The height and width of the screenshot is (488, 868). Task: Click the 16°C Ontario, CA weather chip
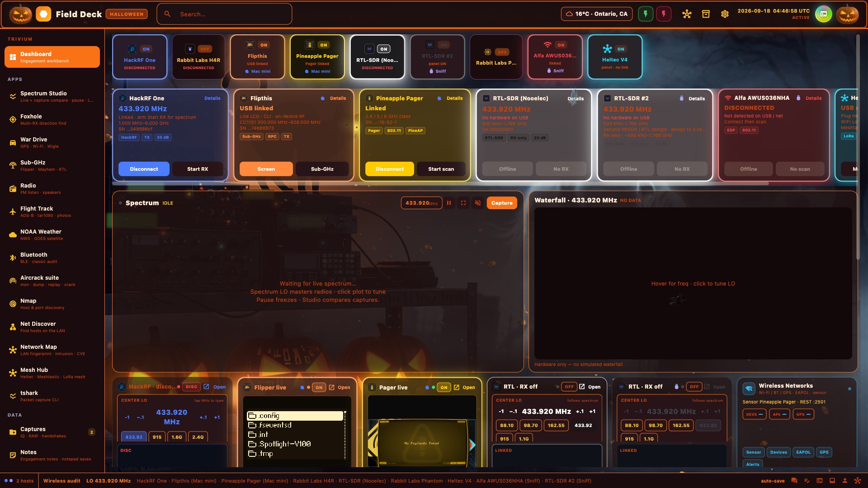(x=597, y=14)
